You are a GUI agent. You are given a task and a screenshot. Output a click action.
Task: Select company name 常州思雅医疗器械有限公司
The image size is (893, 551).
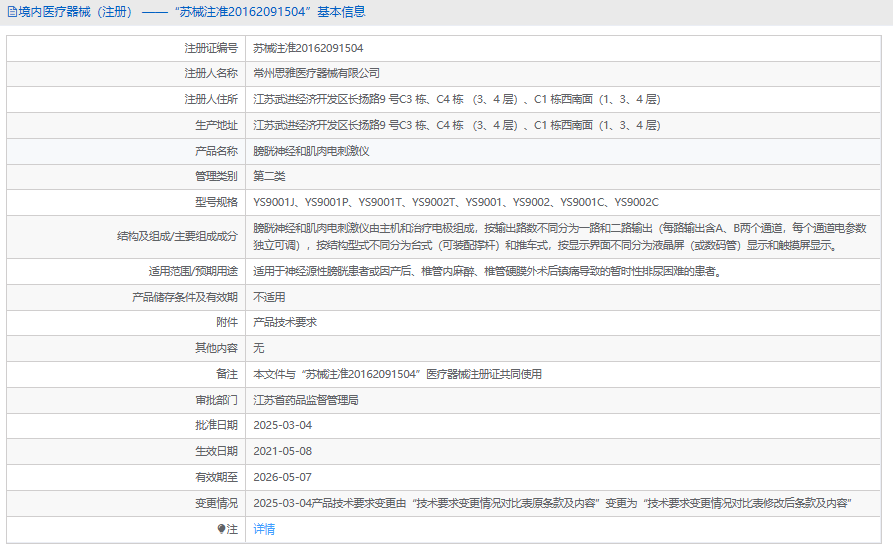[x=317, y=74]
